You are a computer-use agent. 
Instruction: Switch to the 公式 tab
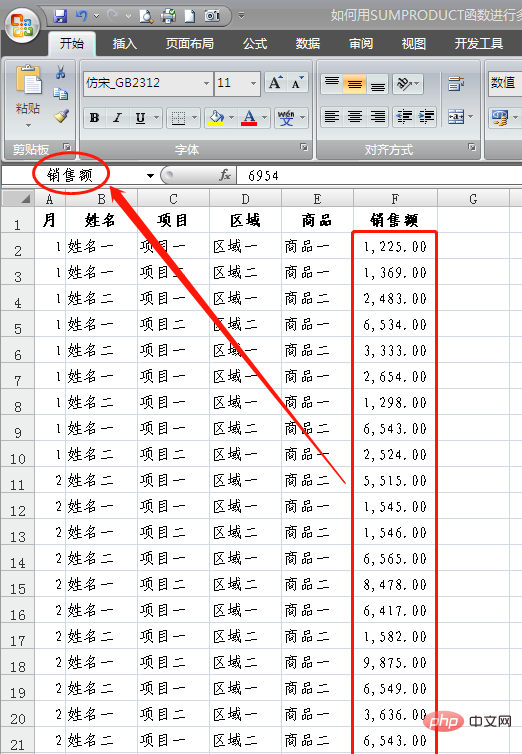tap(255, 44)
